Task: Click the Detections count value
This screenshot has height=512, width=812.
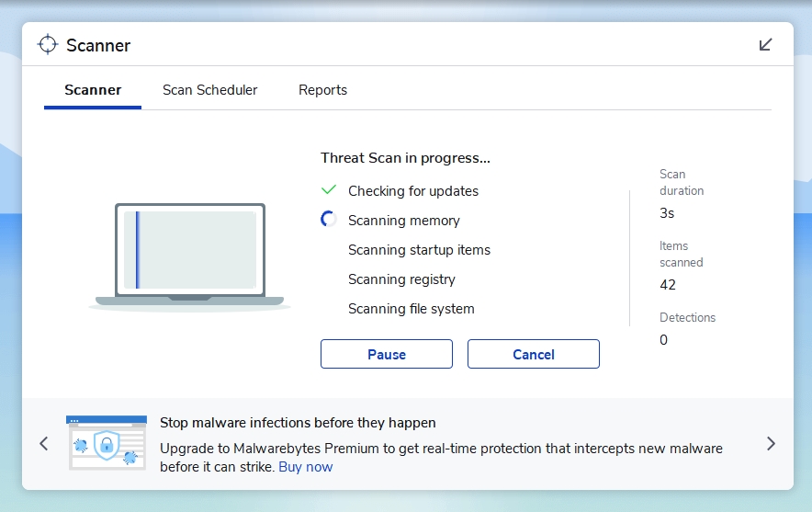Action: click(x=664, y=340)
